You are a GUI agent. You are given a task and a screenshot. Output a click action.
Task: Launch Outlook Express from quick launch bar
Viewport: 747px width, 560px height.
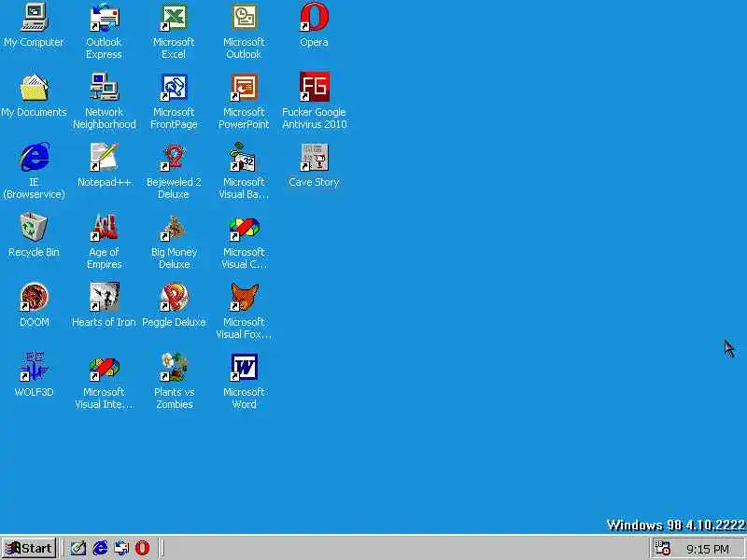[x=121, y=548]
